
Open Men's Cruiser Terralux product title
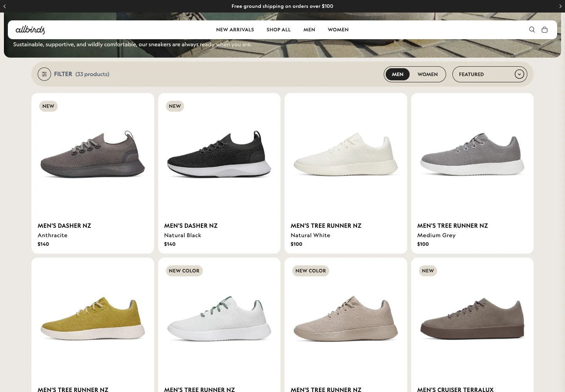coord(455,389)
